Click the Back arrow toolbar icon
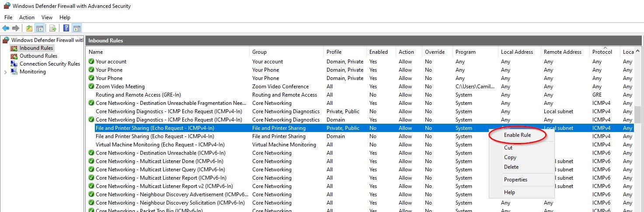 (x=6, y=28)
